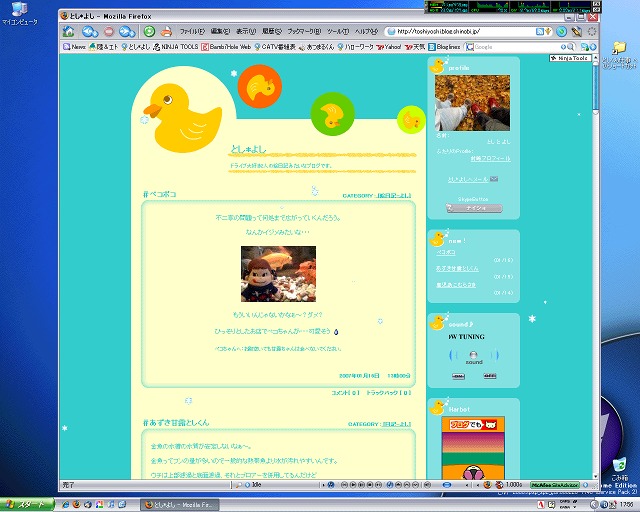Click the Adobe icon in system tray
This screenshot has width=640, height=512.
point(540,505)
